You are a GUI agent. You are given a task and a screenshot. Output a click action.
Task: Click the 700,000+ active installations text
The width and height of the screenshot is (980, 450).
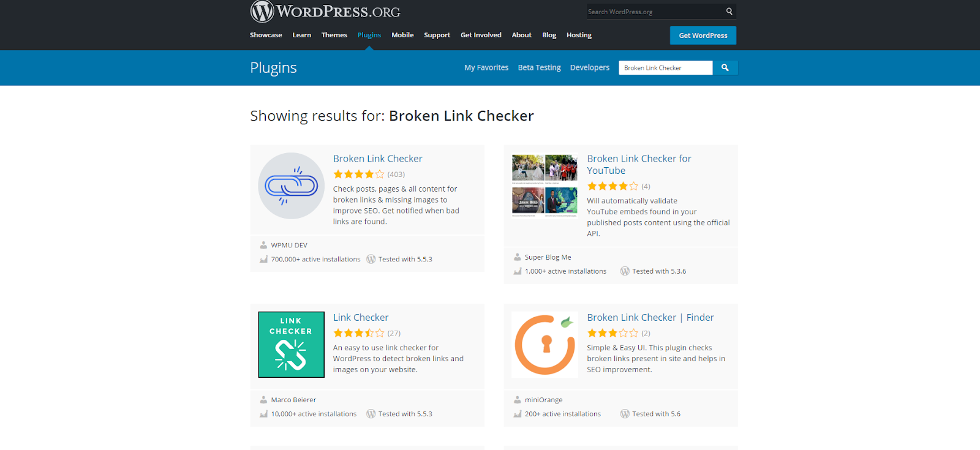[x=316, y=260]
